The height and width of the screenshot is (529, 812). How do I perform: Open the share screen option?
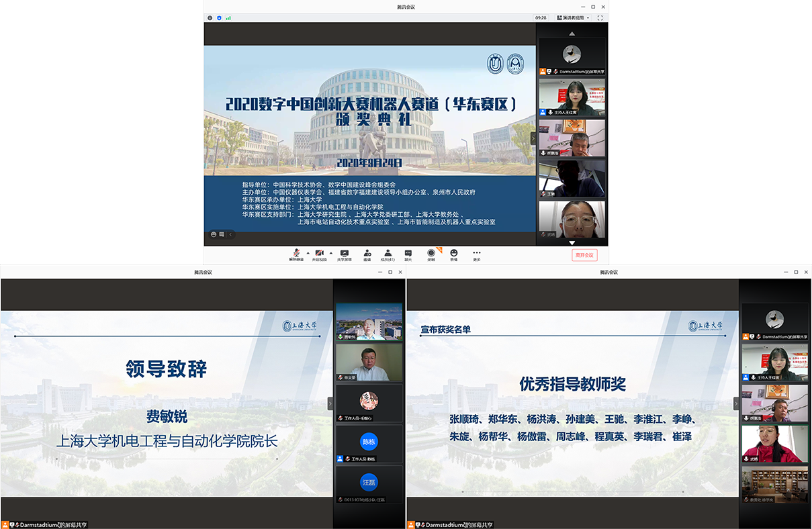click(x=344, y=254)
